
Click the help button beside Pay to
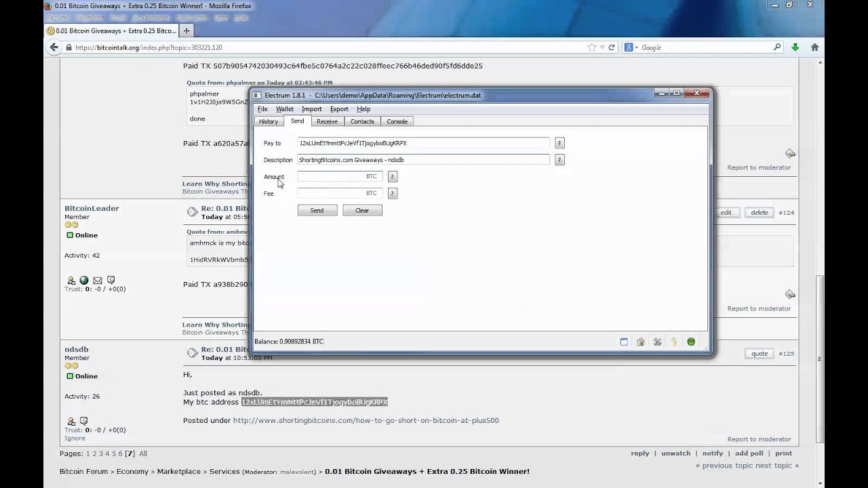pyautogui.click(x=559, y=143)
